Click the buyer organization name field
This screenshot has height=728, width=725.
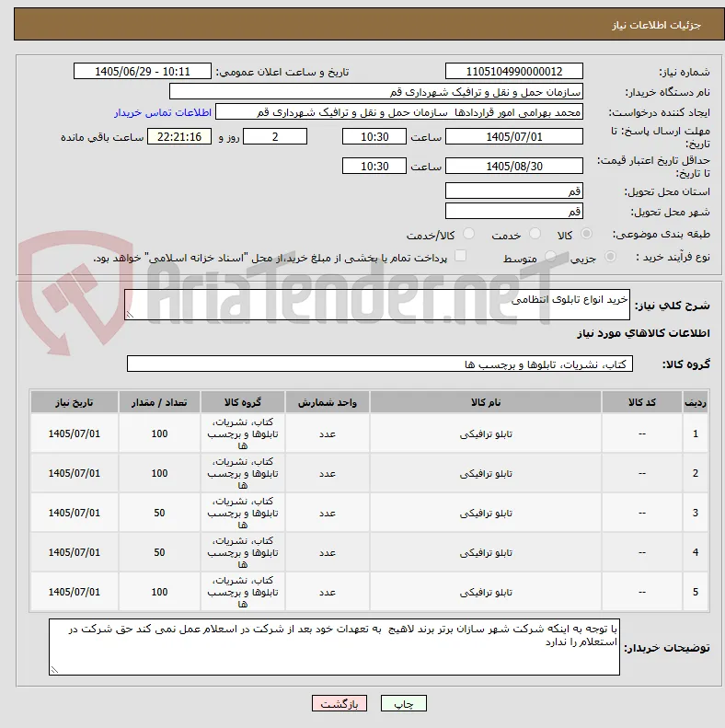click(376, 92)
